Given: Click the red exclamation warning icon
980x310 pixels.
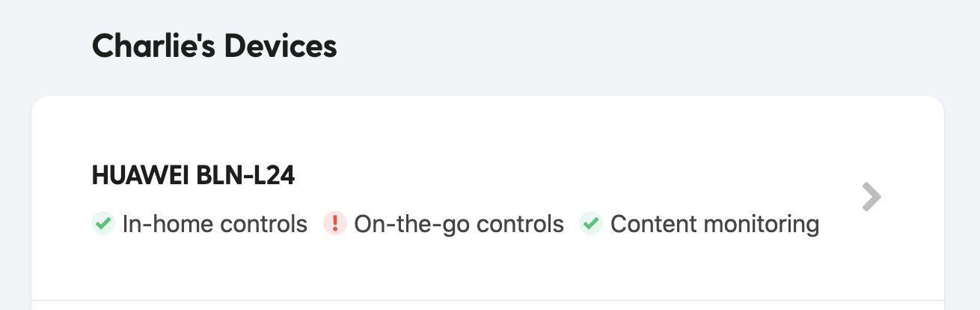Looking at the screenshot, I should click(334, 223).
